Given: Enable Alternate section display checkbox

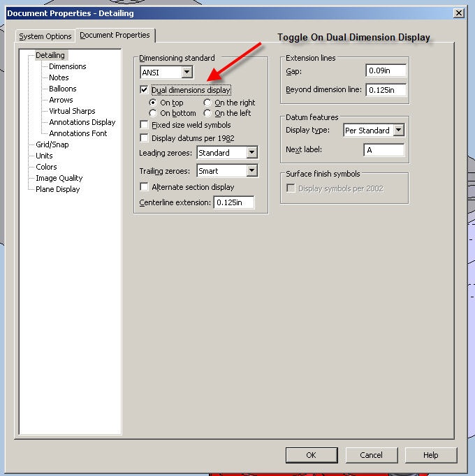Looking at the screenshot, I should point(144,186).
